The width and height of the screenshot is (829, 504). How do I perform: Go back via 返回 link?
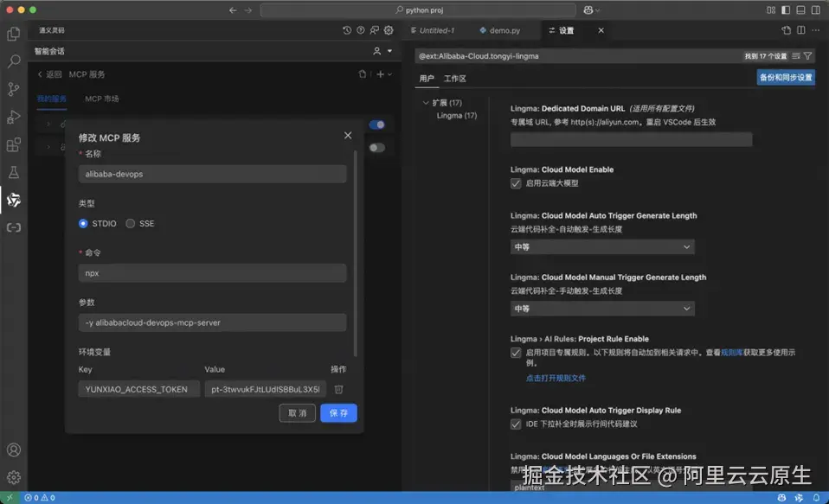(x=49, y=74)
